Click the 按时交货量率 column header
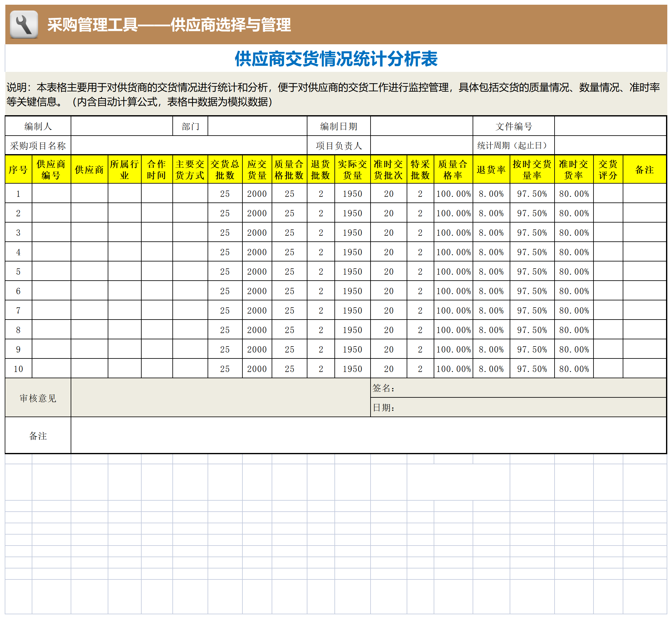The width and height of the screenshot is (672, 619). click(532, 170)
